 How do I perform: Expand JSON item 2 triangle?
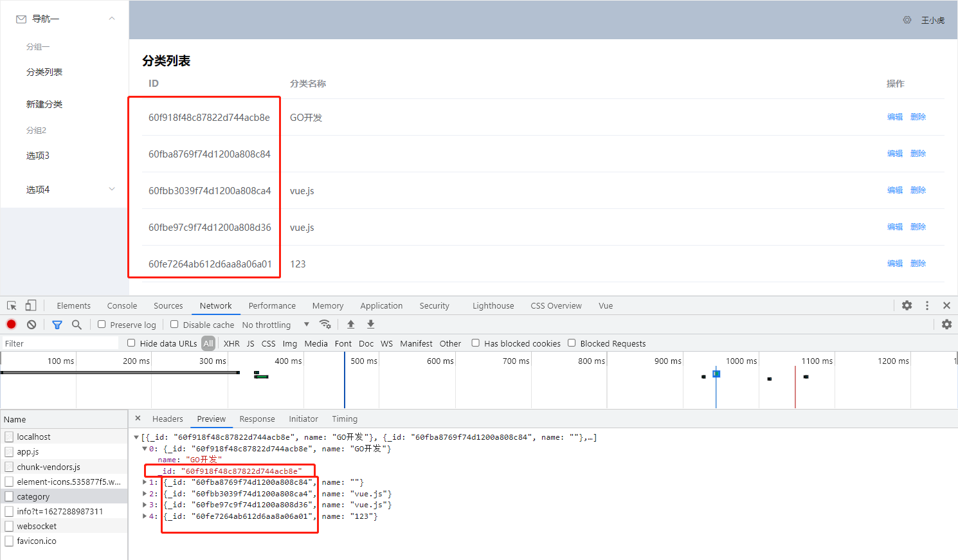(x=145, y=494)
